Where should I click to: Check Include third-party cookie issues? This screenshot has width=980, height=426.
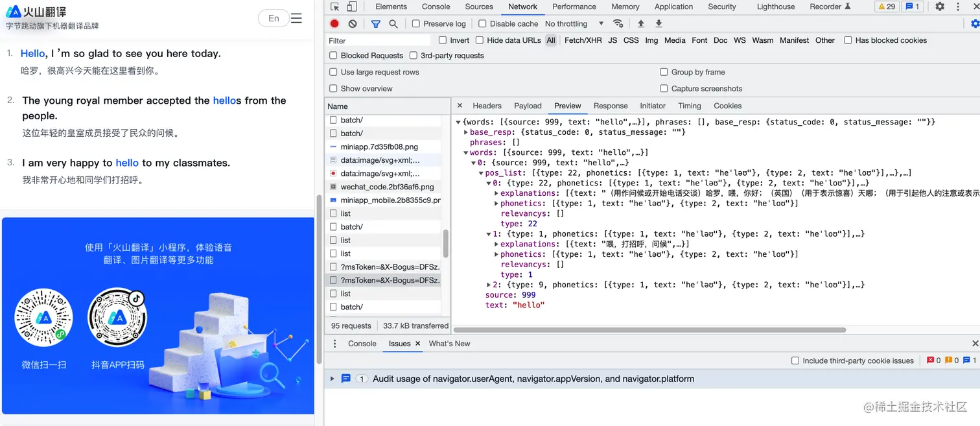point(795,361)
